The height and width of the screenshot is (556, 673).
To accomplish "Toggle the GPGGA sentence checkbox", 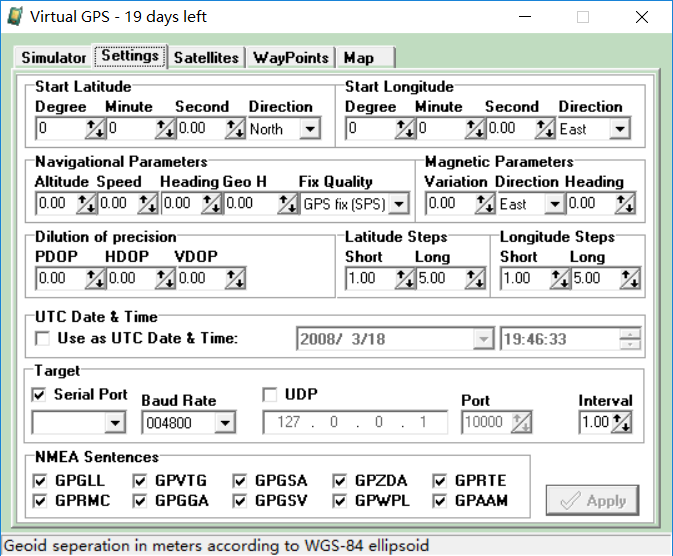I will tap(139, 501).
